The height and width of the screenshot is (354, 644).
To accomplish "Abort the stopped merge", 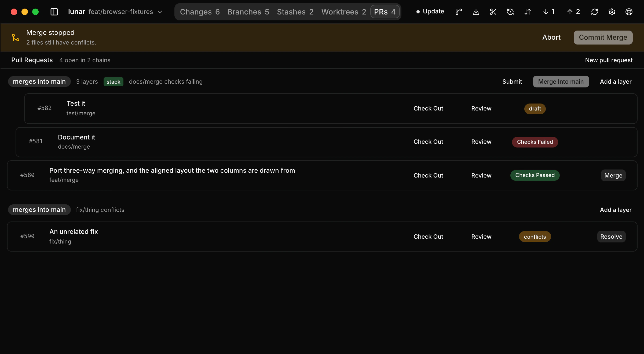I will [x=551, y=38].
